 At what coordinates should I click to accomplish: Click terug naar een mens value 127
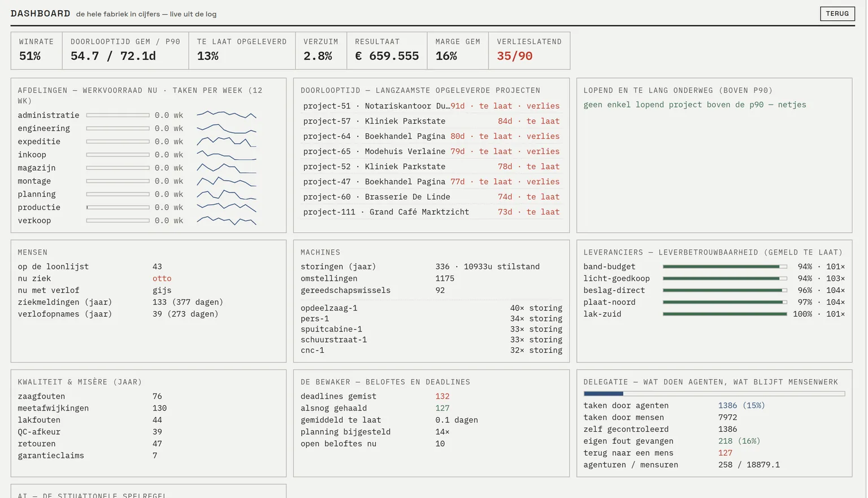pos(725,453)
